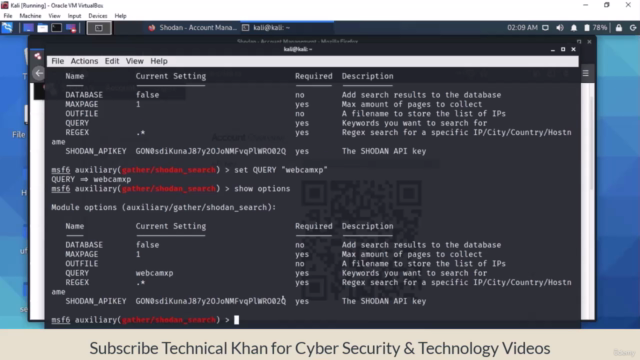This screenshot has width=640, height=360.
Task: Click 'MAXPAGE' name in the lower table
Action: (x=82, y=254)
